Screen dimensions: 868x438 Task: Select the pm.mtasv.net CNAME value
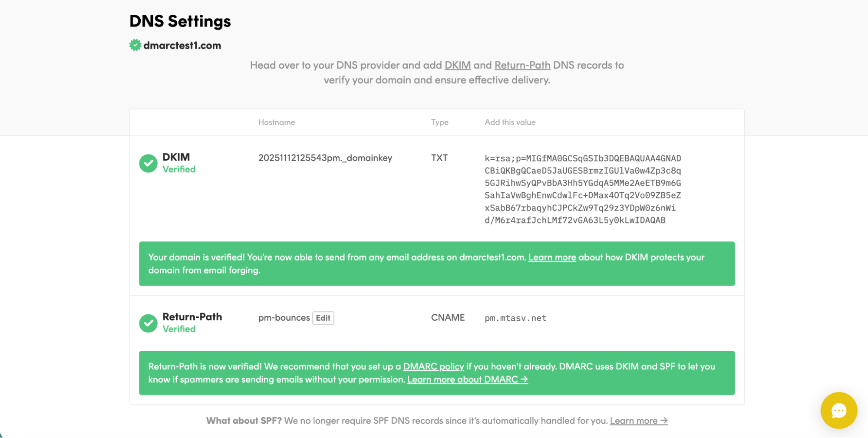tap(515, 318)
